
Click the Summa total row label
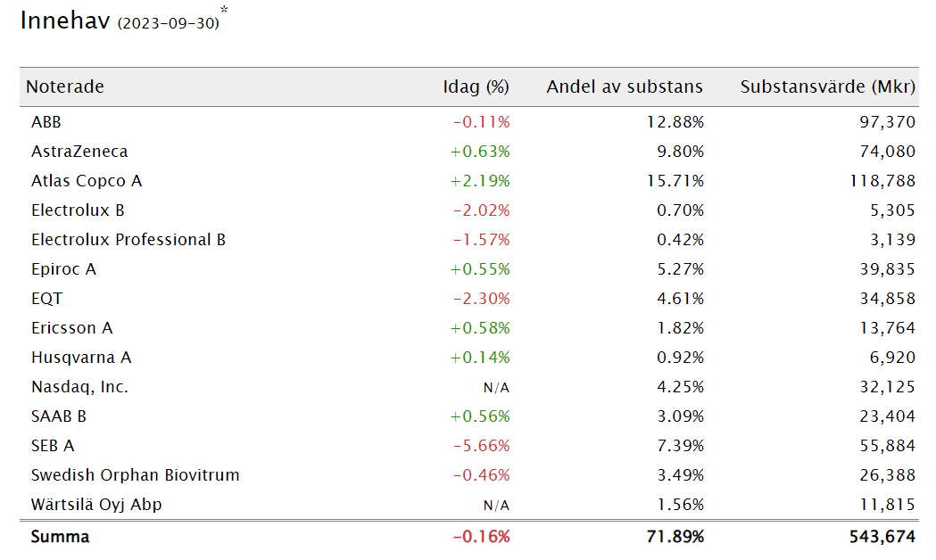pyautogui.click(x=61, y=537)
